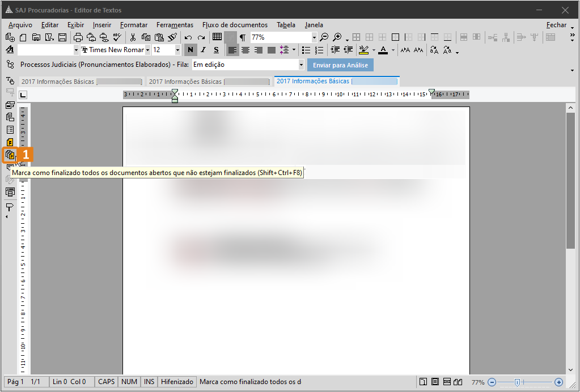Toggle bold formatting
Screen dimensions: 580x392
click(190, 50)
